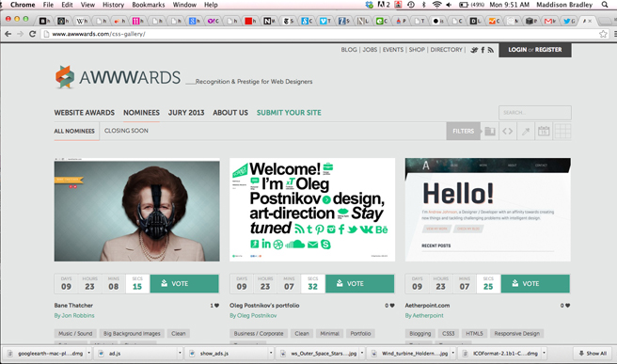Screen dimensions: 617x364
Task: Switch to the Wikipedia browser tab
Action: tap(82, 21)
